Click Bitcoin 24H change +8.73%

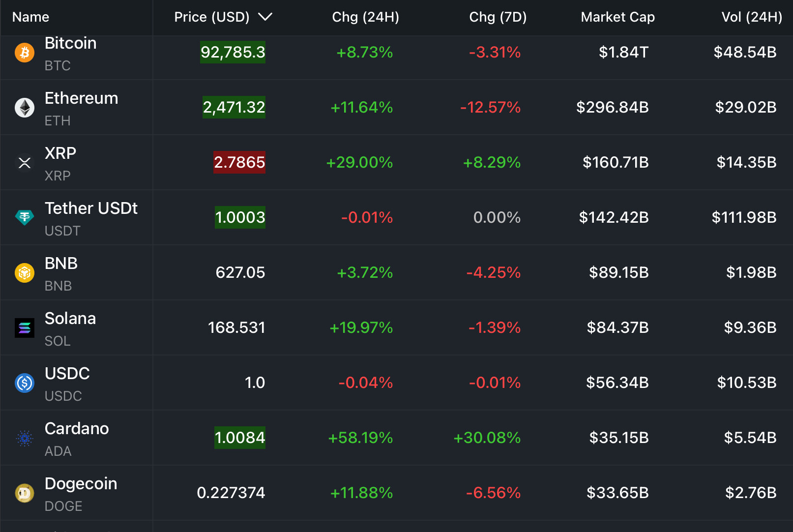point(365,52)
